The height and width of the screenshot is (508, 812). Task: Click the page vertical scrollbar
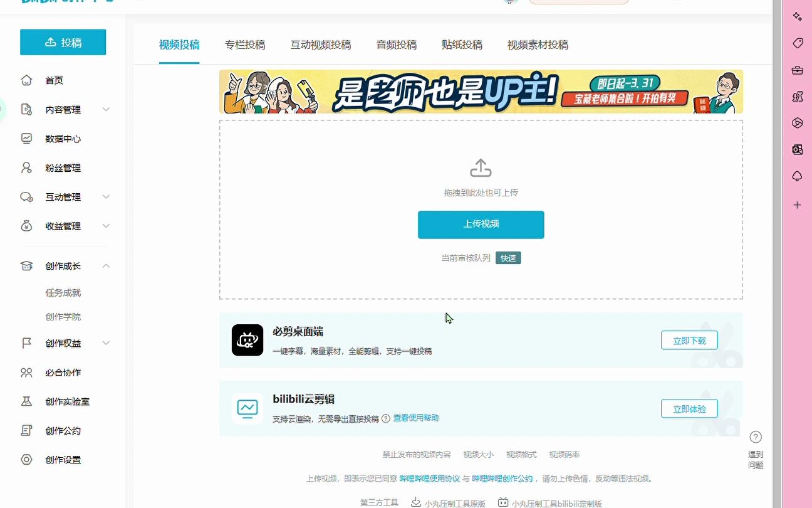tap(777, 254)
